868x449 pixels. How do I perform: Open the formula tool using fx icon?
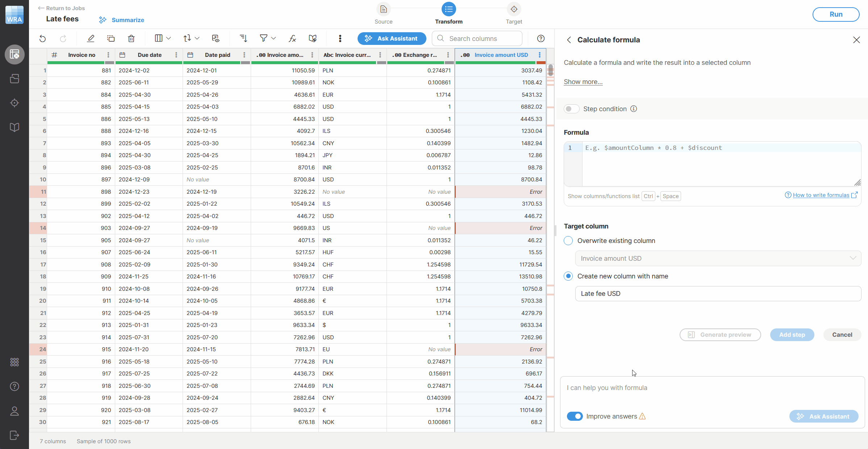pyautogui.click(x=292, y=38)
